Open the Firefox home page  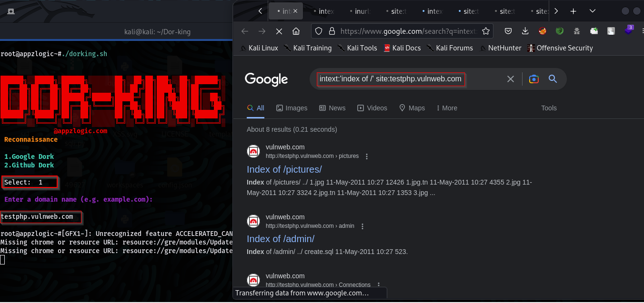296,31
